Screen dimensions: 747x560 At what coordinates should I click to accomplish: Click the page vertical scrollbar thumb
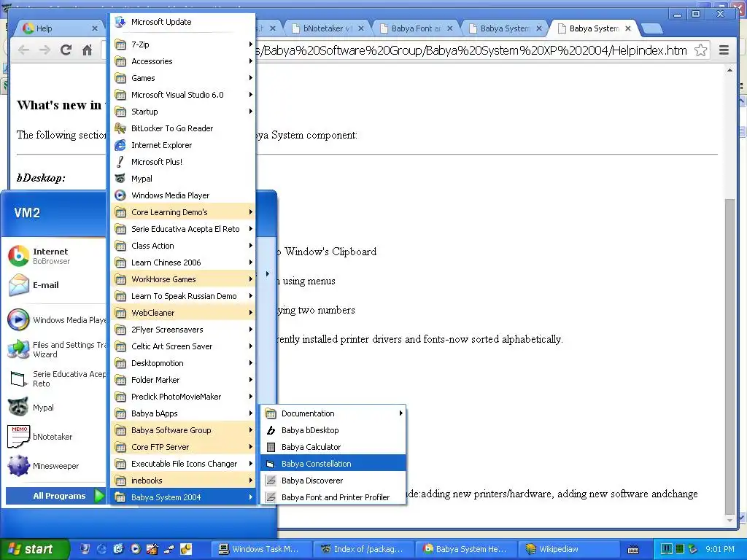point(729,356)
